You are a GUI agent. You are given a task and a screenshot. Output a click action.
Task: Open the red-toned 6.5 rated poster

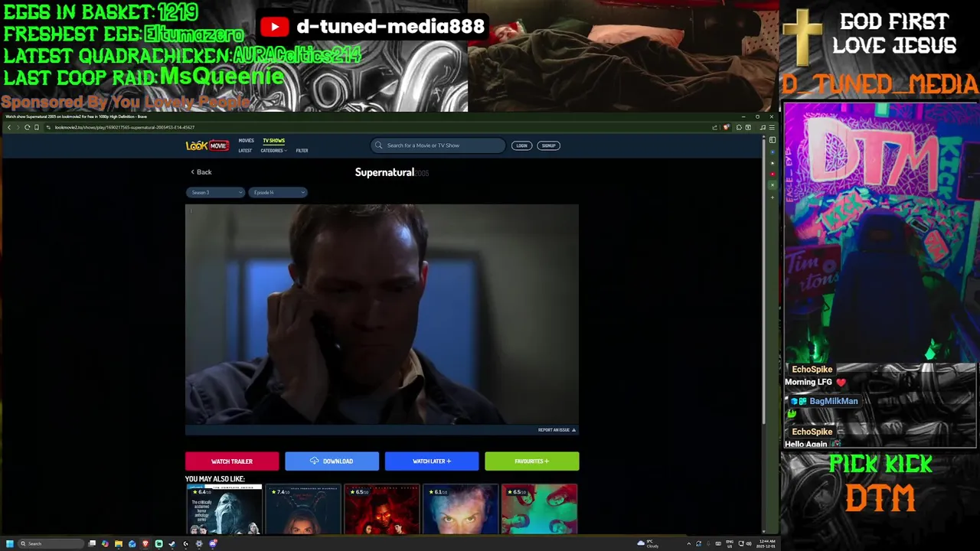[382, 509]
